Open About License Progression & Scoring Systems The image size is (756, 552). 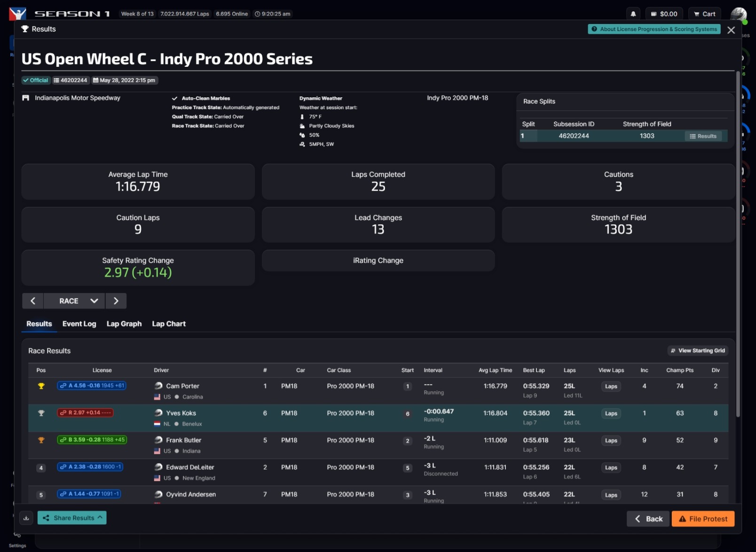pos(654,29)
